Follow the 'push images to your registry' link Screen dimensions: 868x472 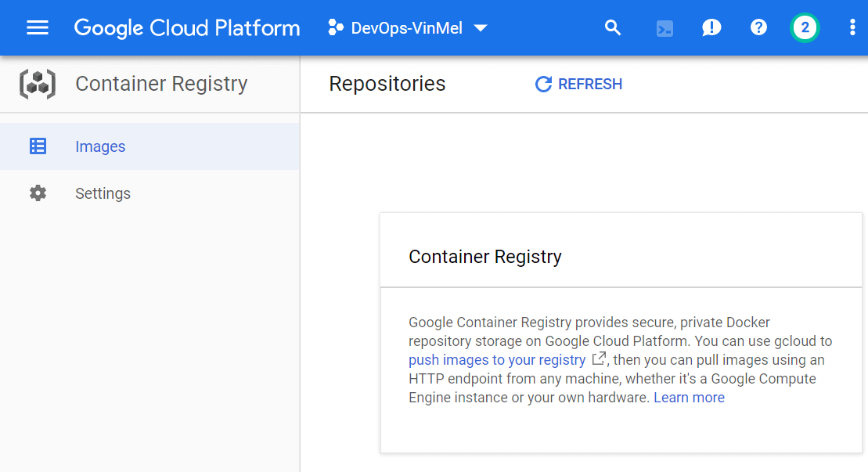[x=497, y=360]
